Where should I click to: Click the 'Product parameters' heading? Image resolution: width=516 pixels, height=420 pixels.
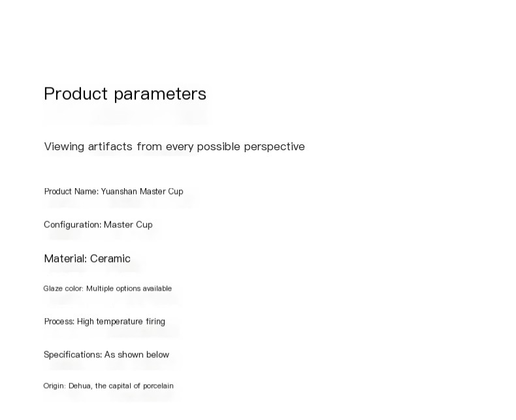pyautogui.click(x=125, y=94)
